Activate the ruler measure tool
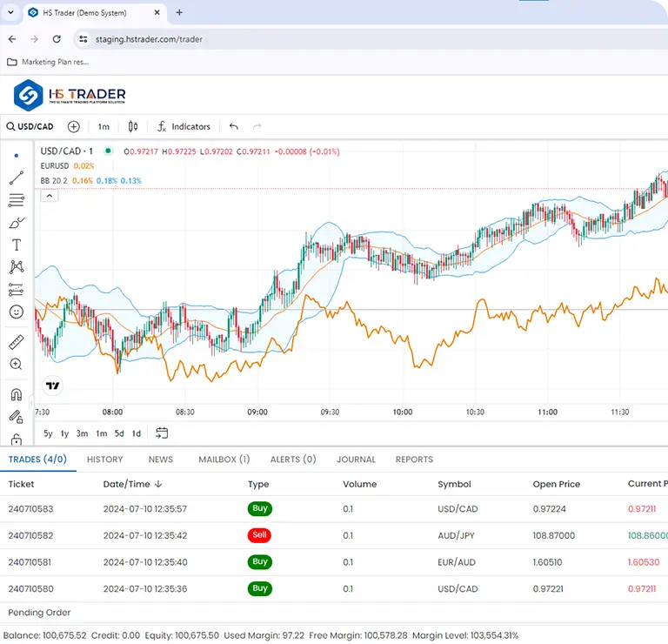 pos(16,342)
